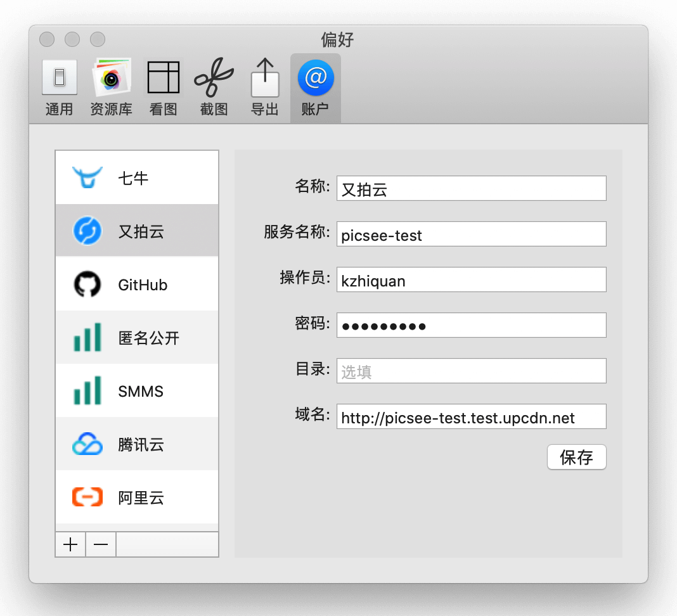Click the GitHub octocat logo
This screenshot has height=616, width=677.
[x=87, y=284]
